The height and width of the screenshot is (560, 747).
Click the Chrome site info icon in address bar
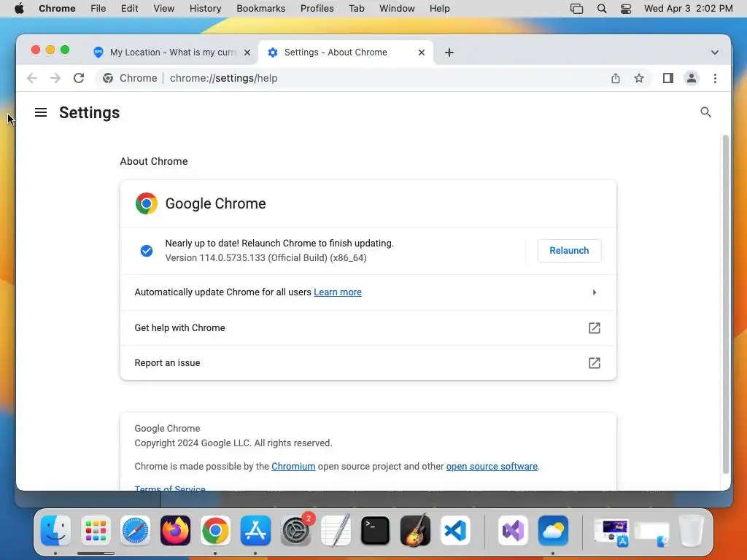[x=108, y=78]
